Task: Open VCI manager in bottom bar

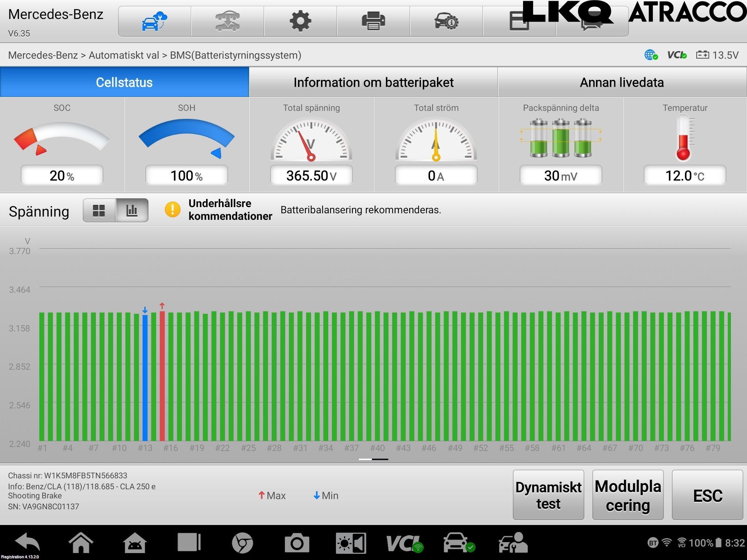Action: click(405, 543)
